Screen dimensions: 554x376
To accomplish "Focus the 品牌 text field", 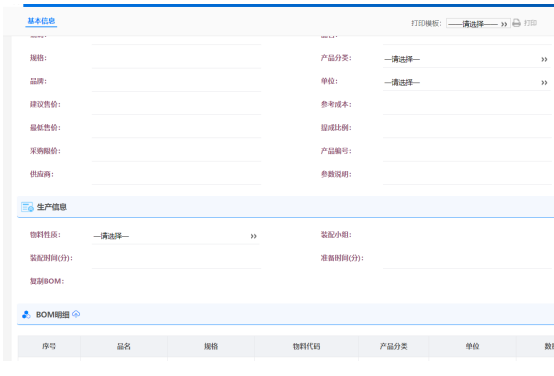I will coord(176,82).
